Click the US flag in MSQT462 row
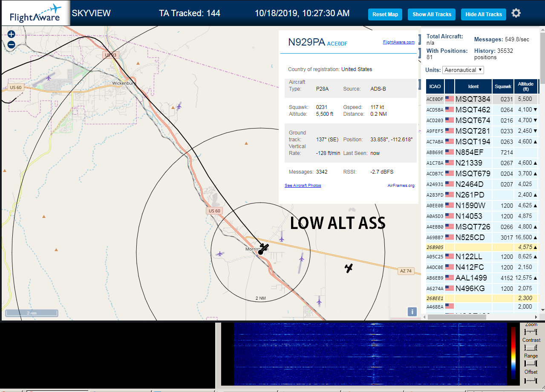The height and width of the screenshot is (392, 545). 450,110
